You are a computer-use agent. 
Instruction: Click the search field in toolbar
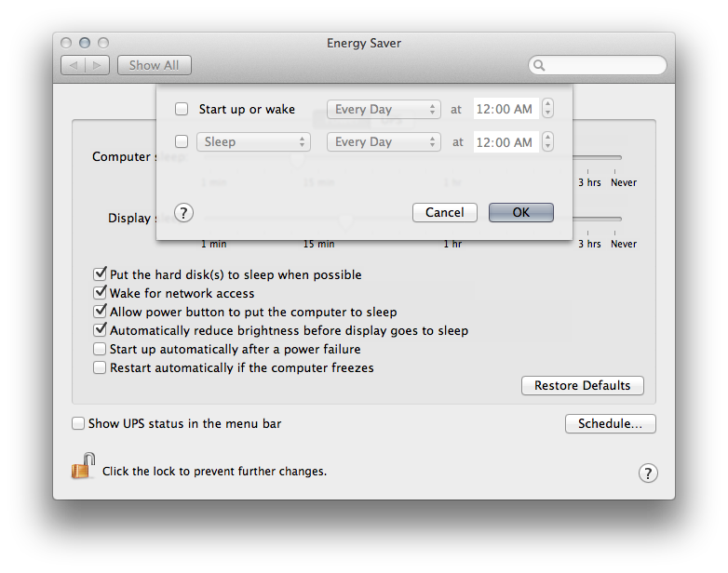point(598,65)
